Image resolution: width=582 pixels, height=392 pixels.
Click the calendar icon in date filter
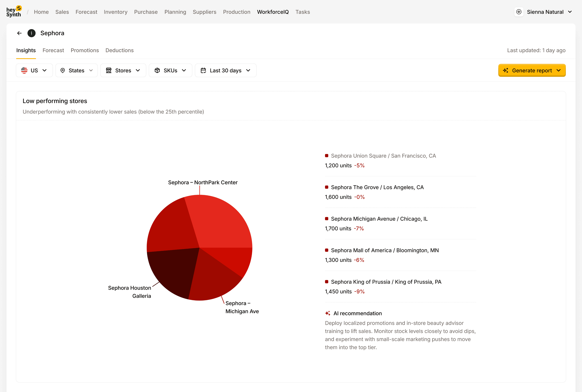click(x=203, y=70)
